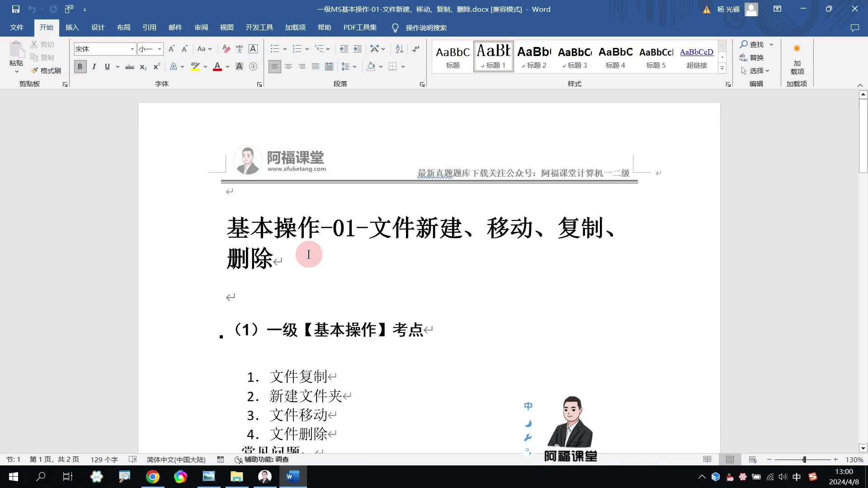Select the 标题 1 style

pos(493,56)
